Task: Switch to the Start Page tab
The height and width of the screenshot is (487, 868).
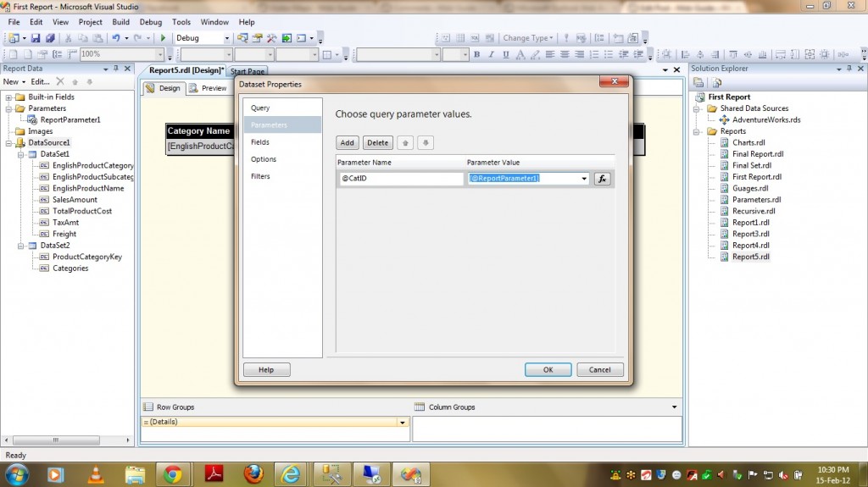Action: tap(248, 71)
